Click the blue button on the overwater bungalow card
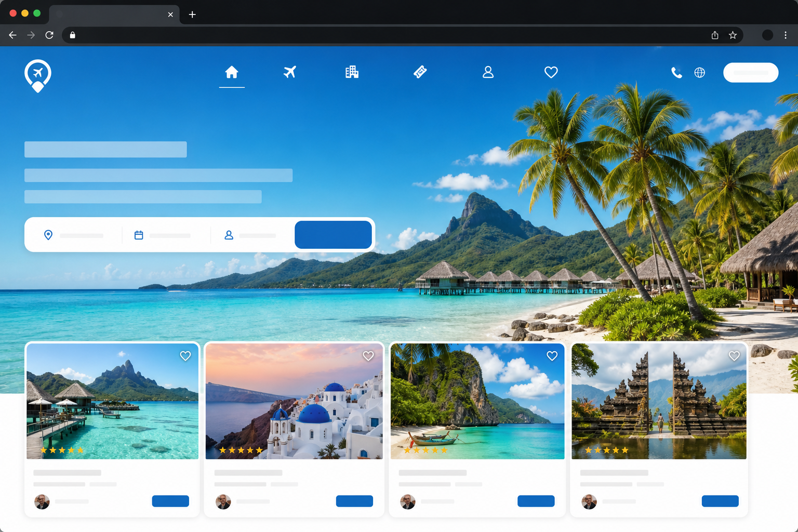This screenshot has width=798, height=532. coord(170,501)
